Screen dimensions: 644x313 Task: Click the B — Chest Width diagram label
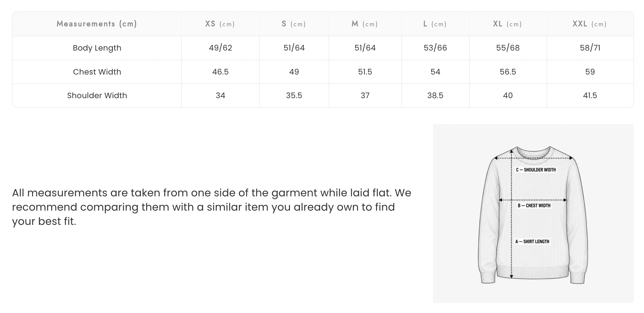coord(534,205)
